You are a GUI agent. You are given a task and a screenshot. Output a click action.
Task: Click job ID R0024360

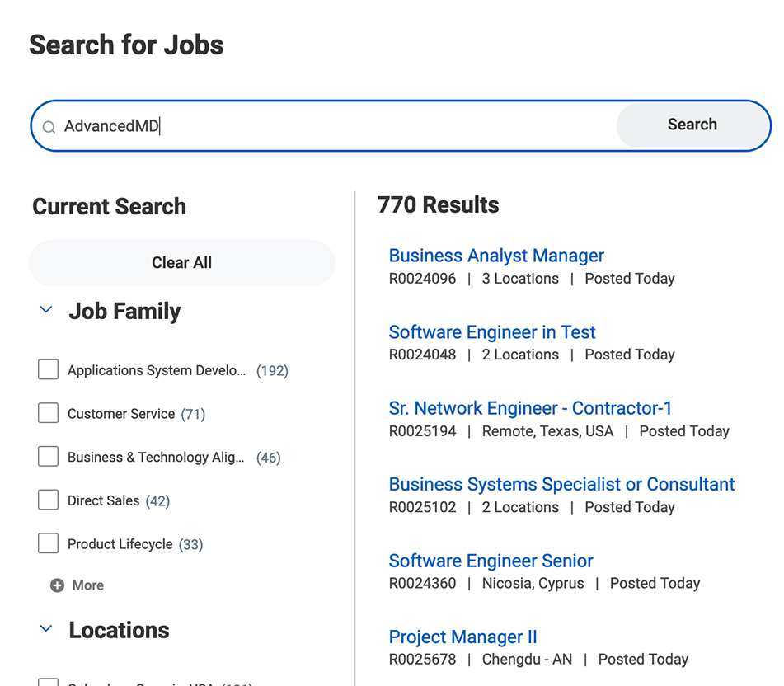(x=422, y=584)
